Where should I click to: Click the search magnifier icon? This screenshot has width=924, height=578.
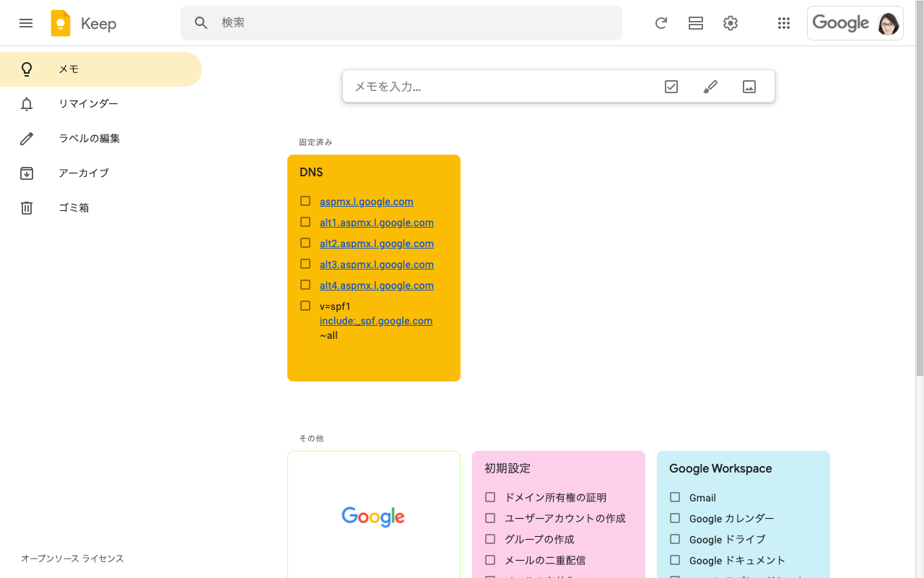[201, 23]
